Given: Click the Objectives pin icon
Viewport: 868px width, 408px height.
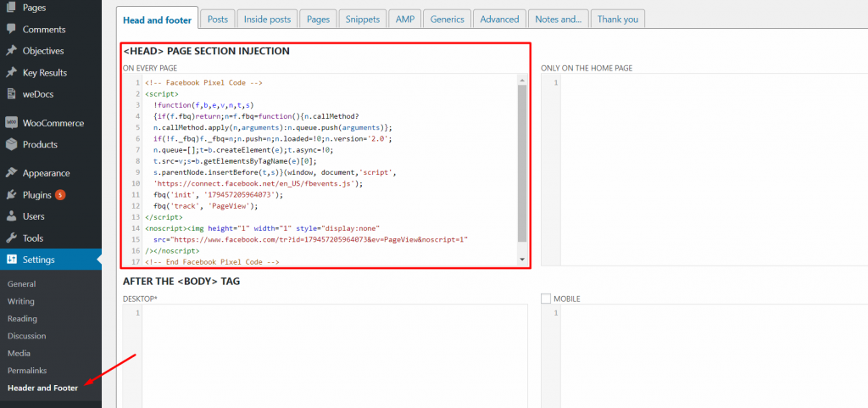Looking at the screenshot, I should pos(11,51).
